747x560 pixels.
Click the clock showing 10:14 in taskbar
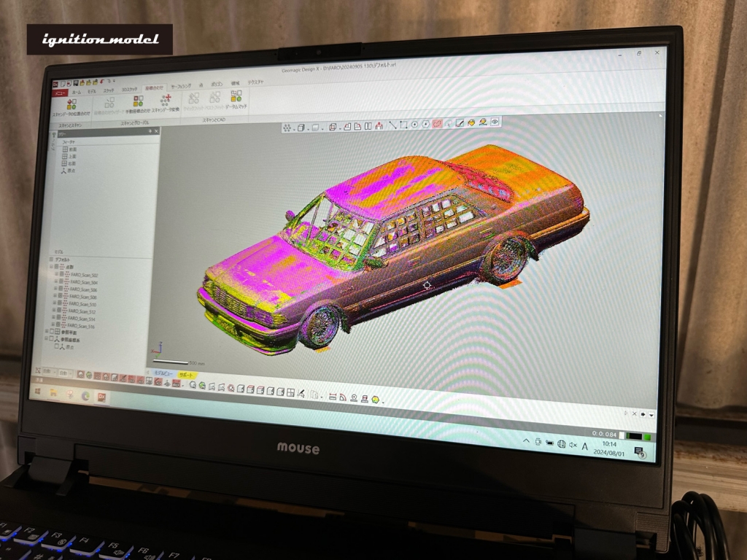click(609, 444)
